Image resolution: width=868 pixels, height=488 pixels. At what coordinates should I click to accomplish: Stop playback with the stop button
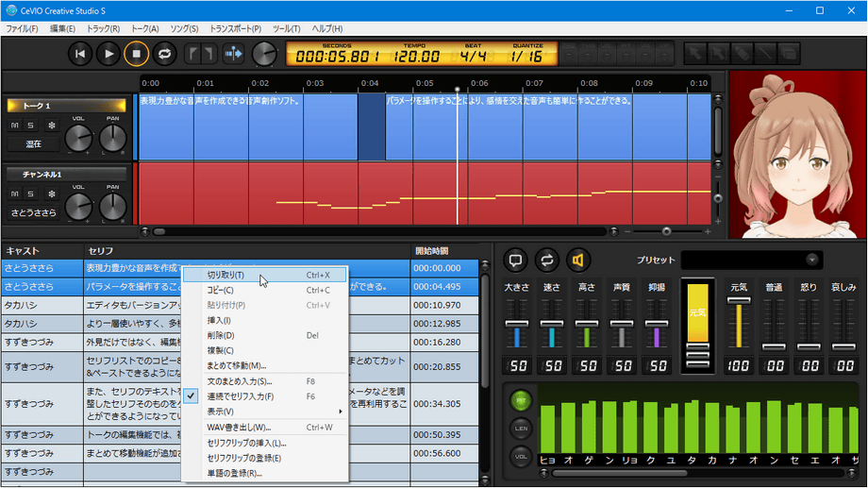(136, 54)
